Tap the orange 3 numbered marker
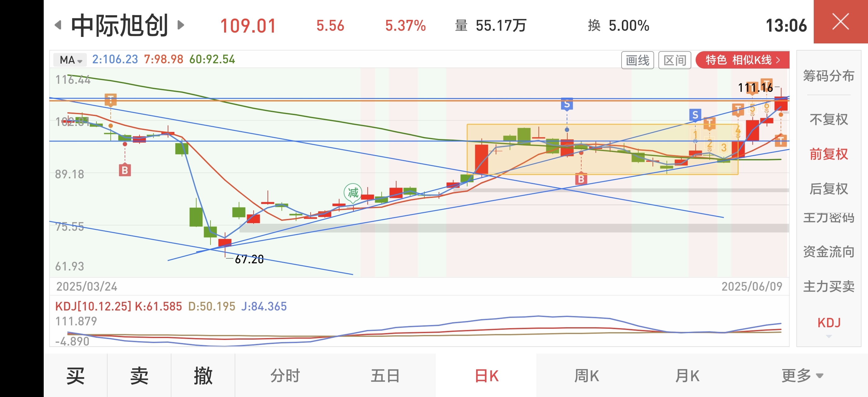This screenshot has width=868, height=397. click(x=724, y=148)
